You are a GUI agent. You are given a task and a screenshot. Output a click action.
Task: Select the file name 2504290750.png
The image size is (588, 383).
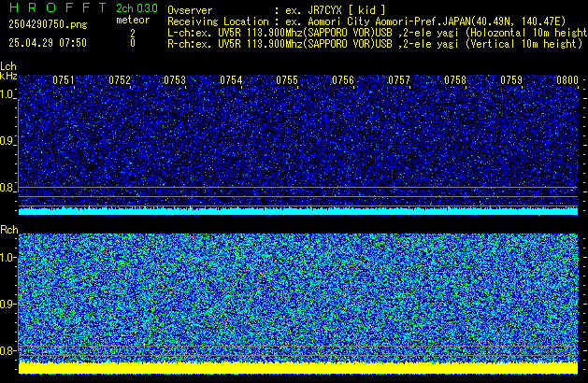(x=48, y=24)
